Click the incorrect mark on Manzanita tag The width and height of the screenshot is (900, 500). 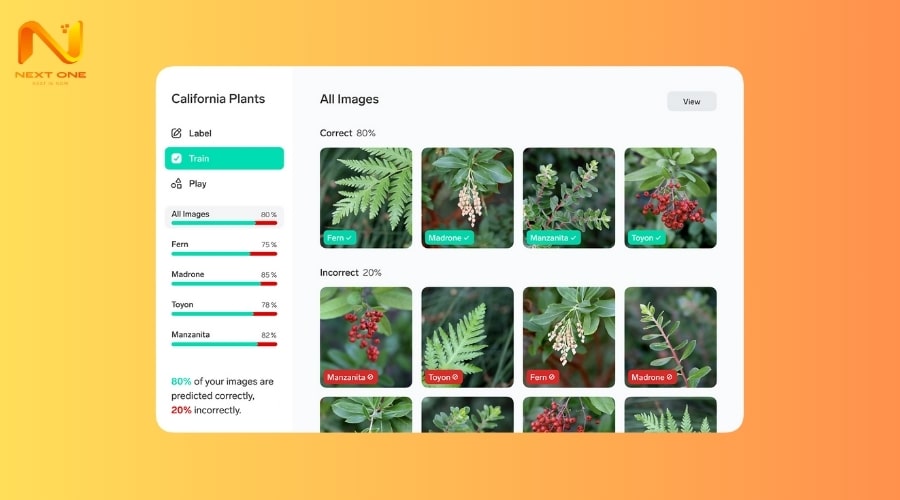coord(370,377)
